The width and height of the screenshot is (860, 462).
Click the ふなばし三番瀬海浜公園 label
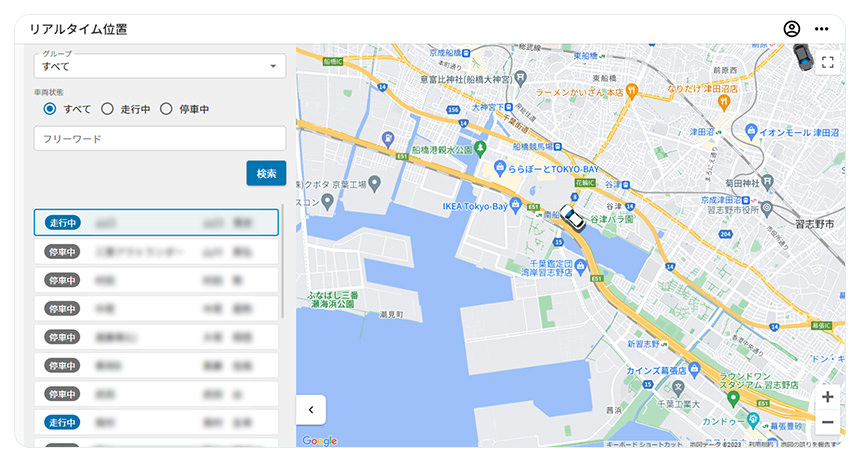(334, 300)
